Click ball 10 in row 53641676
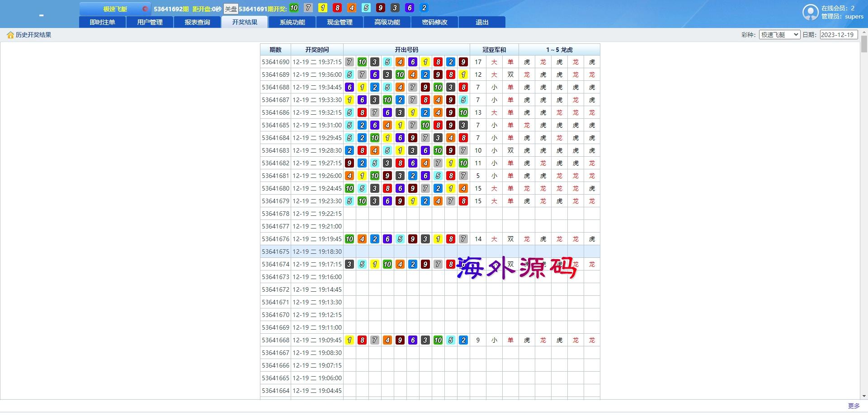The image size is (868, 415). click(349, 239)
